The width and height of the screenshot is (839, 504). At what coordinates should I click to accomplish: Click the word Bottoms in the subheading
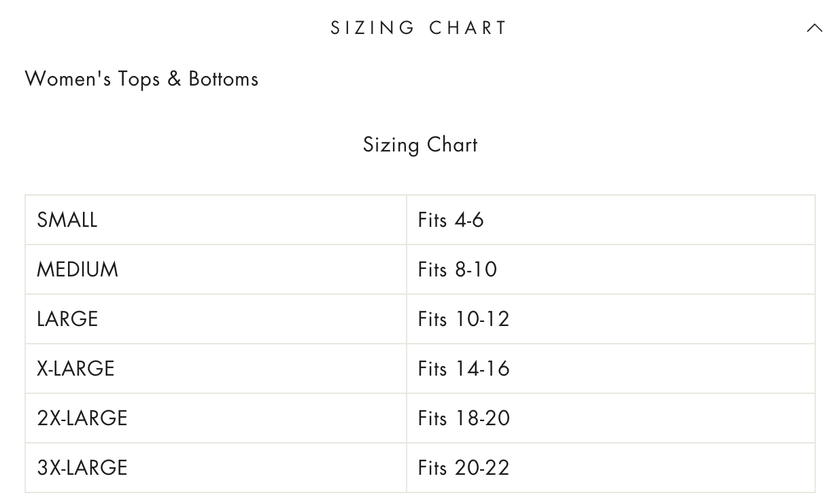224,79
